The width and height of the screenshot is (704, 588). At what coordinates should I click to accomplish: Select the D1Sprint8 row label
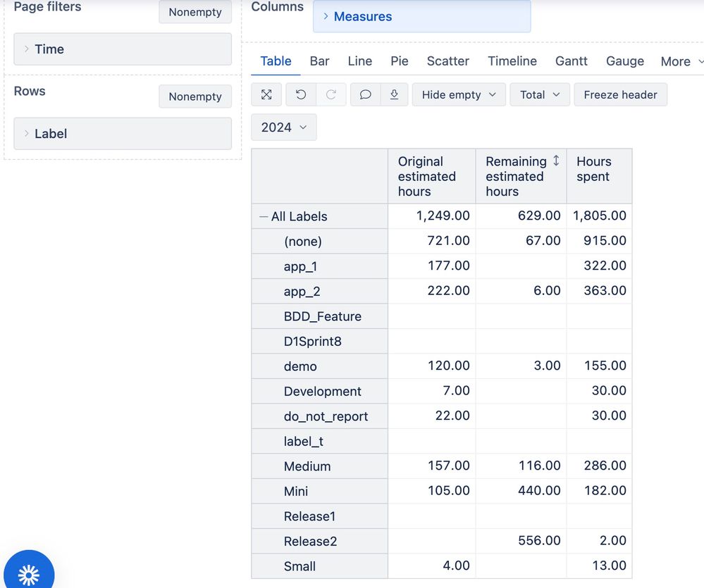tap(312, 342)
